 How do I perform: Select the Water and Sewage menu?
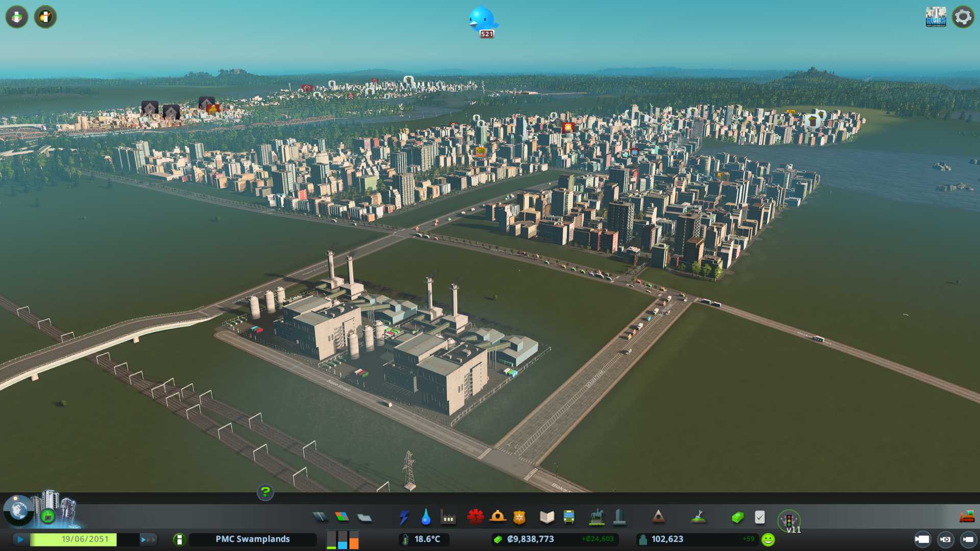pyautogui.click(x=426, y=517)
